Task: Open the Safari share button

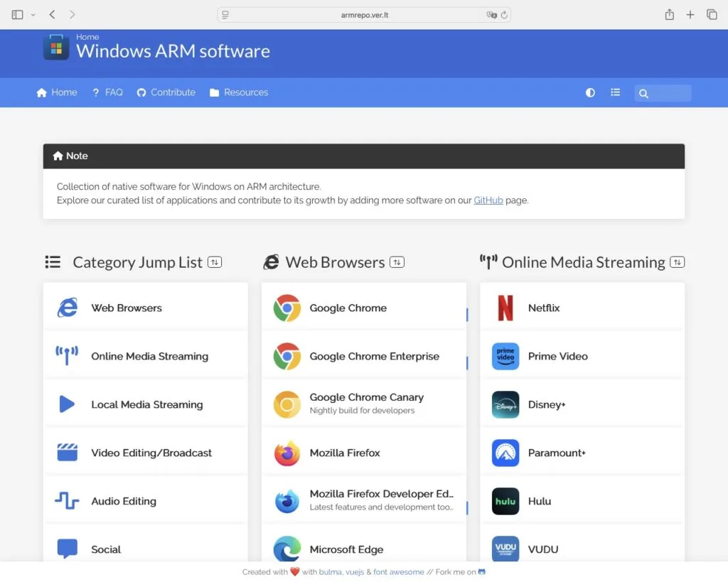Action: tap(669, 14)
